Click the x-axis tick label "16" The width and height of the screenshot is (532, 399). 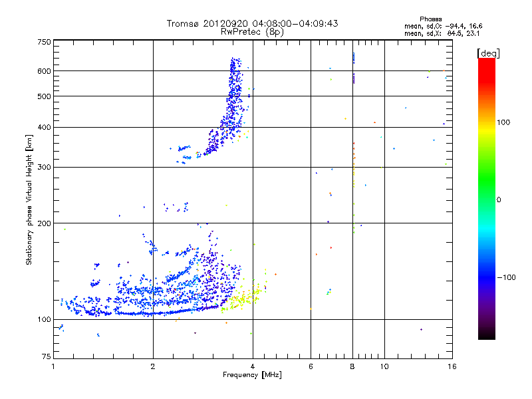pyautogui.click(x=452, y=366)
